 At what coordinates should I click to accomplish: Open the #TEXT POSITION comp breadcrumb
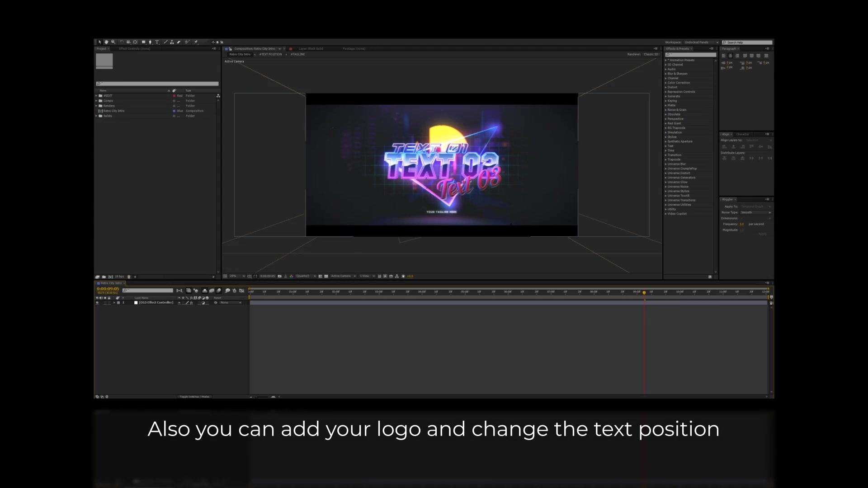click(x=270, y=54)
